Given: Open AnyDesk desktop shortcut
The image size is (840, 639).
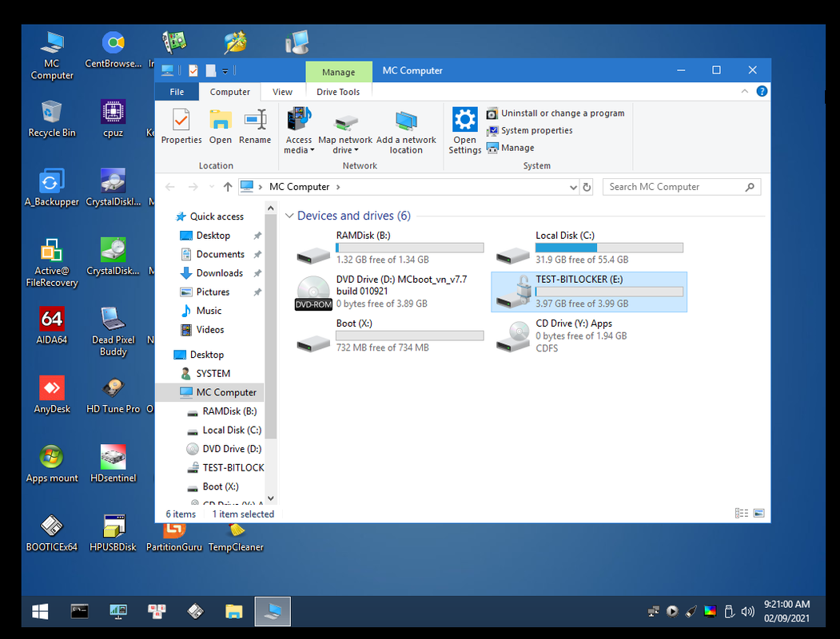Looking at the screenshot, I should (x=51, y=395).
